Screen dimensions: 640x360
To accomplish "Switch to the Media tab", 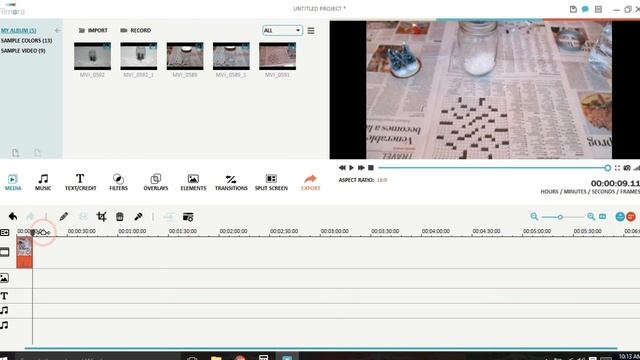I will pos(13,182).
